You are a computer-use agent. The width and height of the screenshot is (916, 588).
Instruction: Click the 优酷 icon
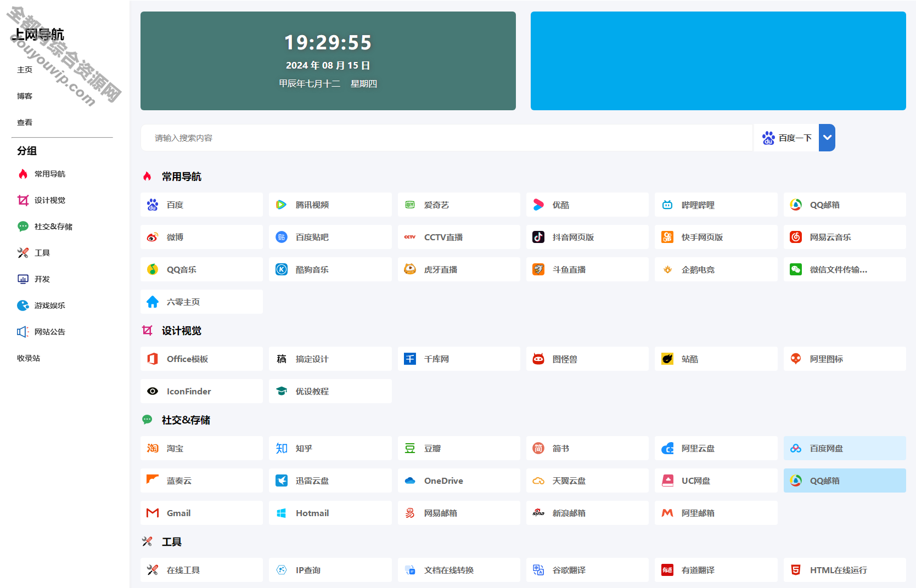point(538,205)
